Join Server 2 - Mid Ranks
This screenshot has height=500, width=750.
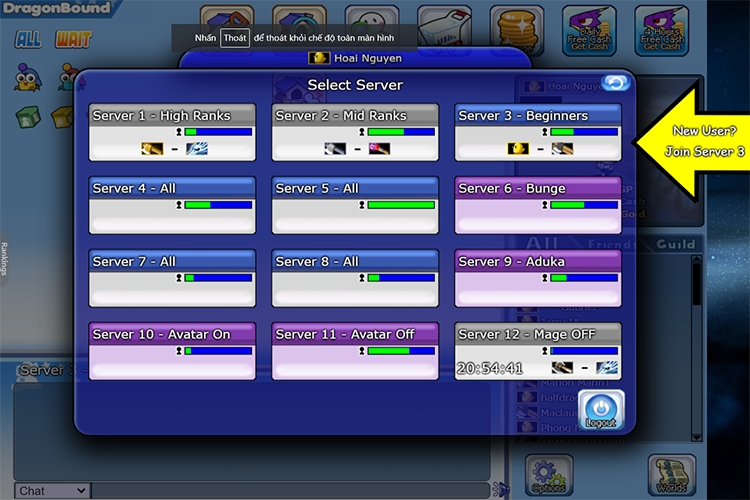point(355,133)
